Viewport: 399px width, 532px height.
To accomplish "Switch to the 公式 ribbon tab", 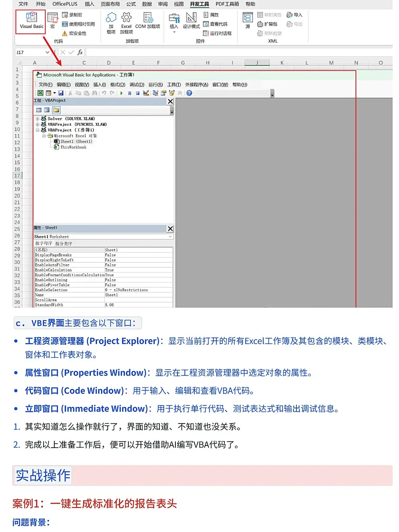I will (x=131, y=4).
